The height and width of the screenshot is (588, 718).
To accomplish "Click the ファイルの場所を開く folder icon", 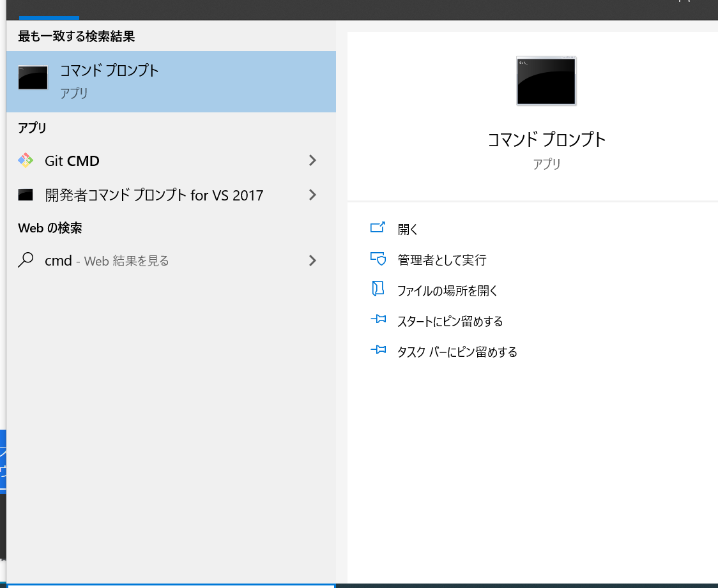I will click(x=378, y=289).
